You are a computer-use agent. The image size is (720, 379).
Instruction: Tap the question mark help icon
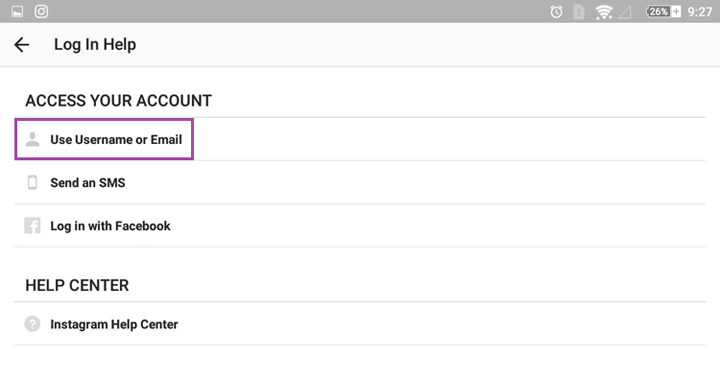32,324
